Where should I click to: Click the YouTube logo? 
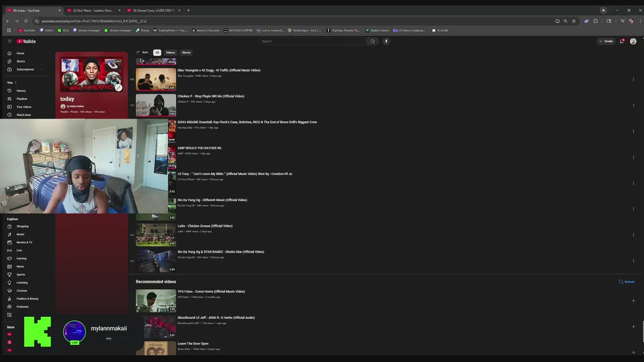[26, 41]
